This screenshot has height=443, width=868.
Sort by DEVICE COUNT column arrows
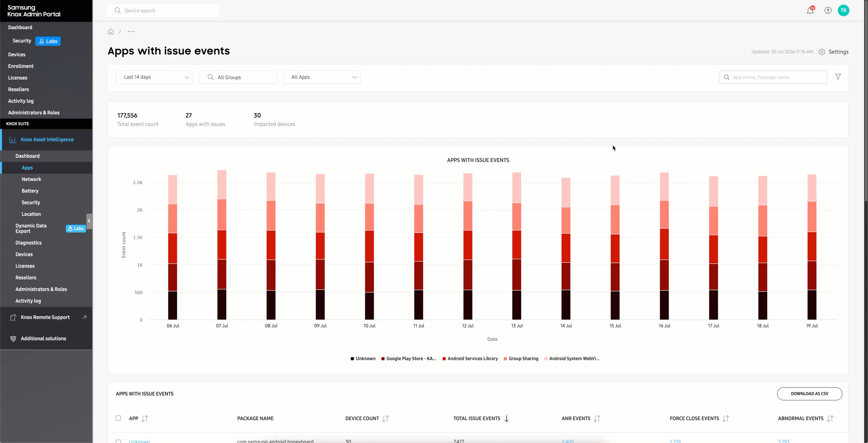click(385, 418)
